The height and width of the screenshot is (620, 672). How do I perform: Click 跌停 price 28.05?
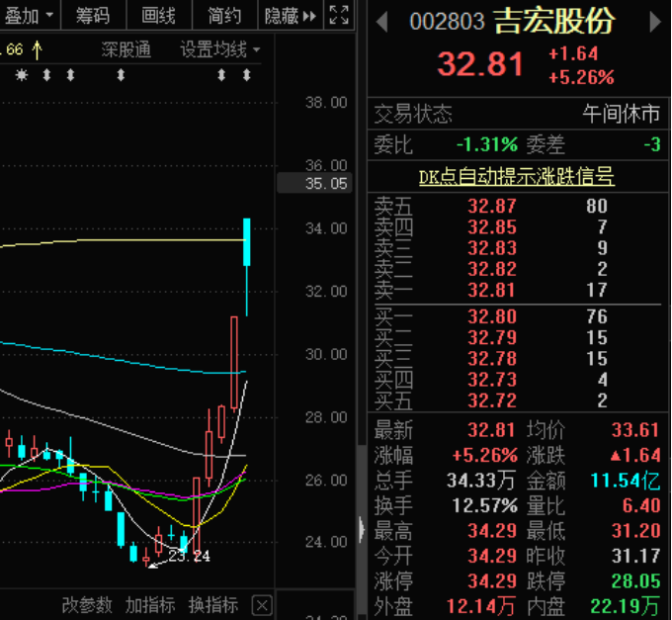click(636, 581)
